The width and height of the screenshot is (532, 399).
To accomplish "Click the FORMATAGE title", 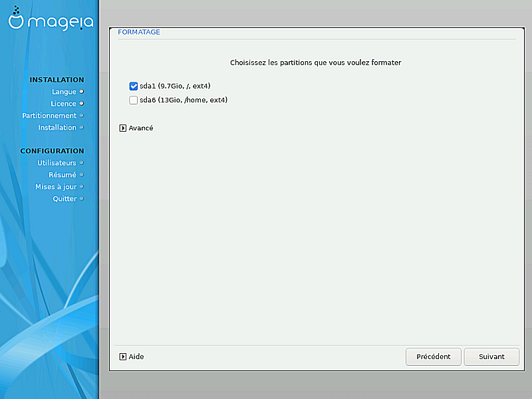I will pyautogui.click(x=138, y=32).
